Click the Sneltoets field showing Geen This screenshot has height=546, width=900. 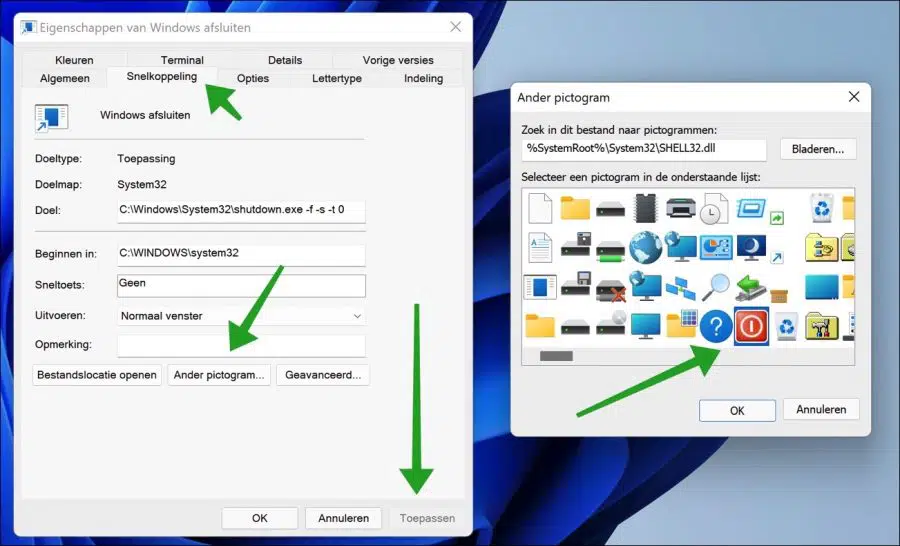241,285
